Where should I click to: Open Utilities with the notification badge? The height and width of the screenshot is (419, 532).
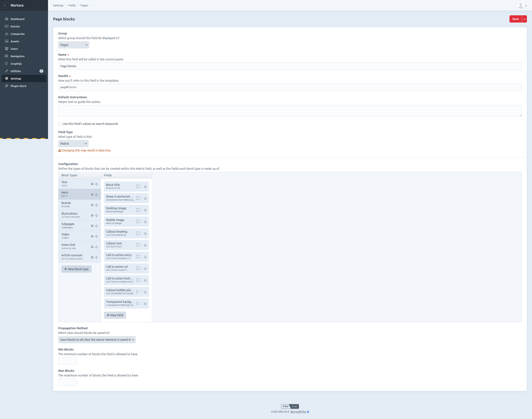pyautogui.click(x=16, y=71)
